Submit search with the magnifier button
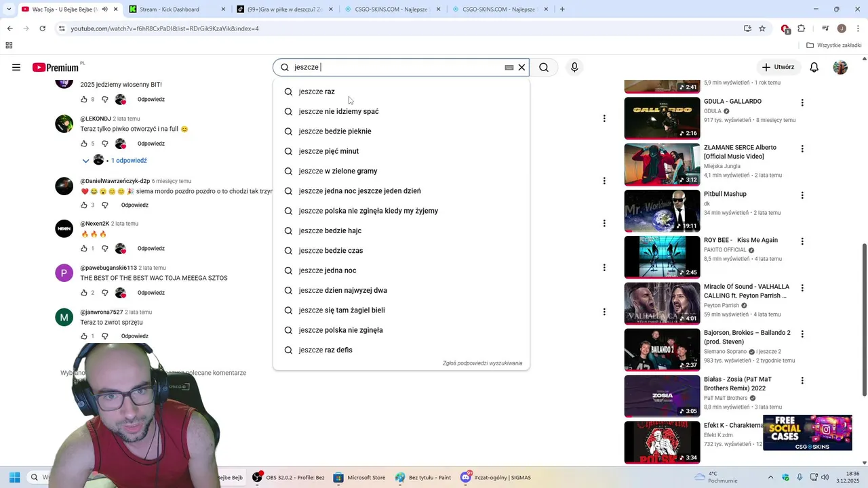Image resolution: width=868 pixels, height=488 pixels. click(x=544, y=67)
